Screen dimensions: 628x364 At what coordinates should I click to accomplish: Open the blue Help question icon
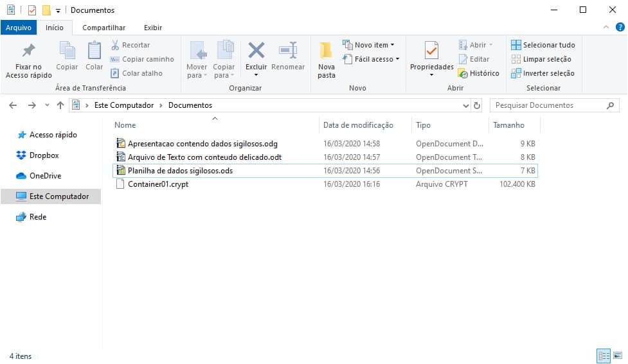coord(620,27)
